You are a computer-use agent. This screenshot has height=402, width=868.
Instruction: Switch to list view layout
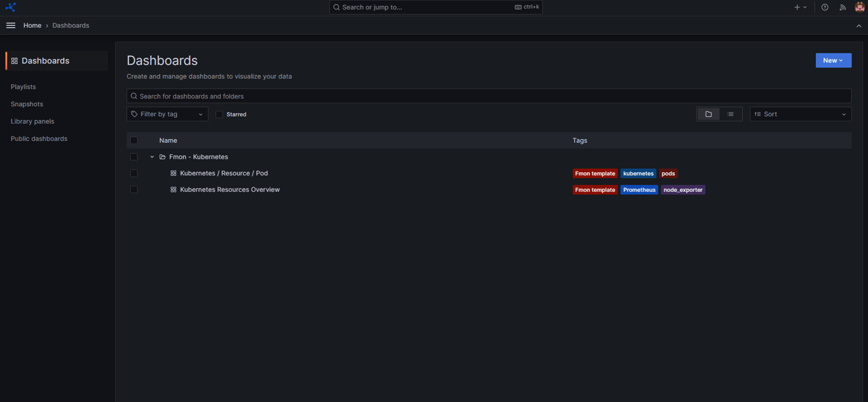[730, 114]
